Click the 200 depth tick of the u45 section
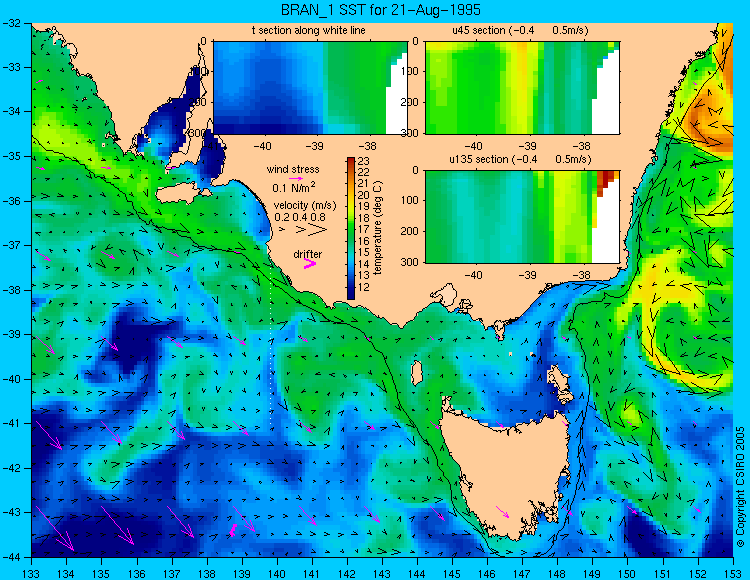 (409, 102)
